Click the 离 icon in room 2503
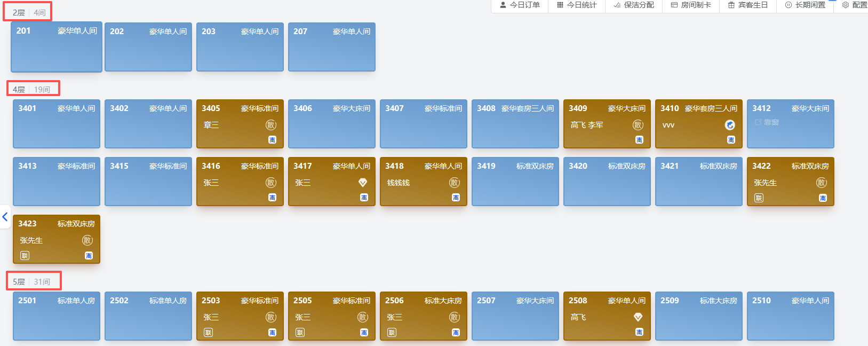Image resolution: width=868 pixels, height=346 pixels. pyautogui.click(x=272, y=332)
